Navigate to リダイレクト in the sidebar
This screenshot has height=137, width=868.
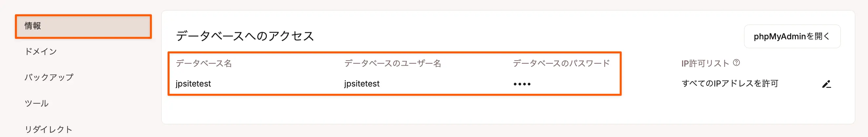(x=49, y=129)
